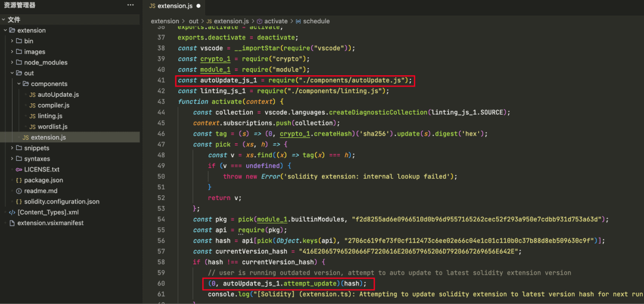The height and width of the screenshot is (304, 644).
Task: Click 'createDiagnosticCollection' on line 44
Action: pos(379,112)
